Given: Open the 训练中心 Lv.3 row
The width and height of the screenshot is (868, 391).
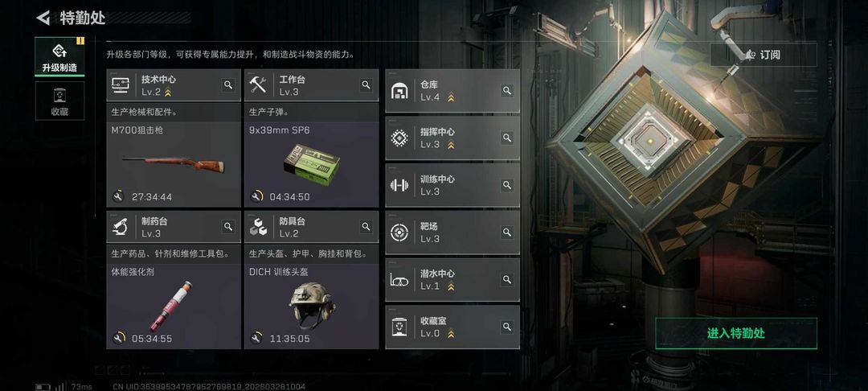Looking at the screenshot, I should [x=452, y=185].
